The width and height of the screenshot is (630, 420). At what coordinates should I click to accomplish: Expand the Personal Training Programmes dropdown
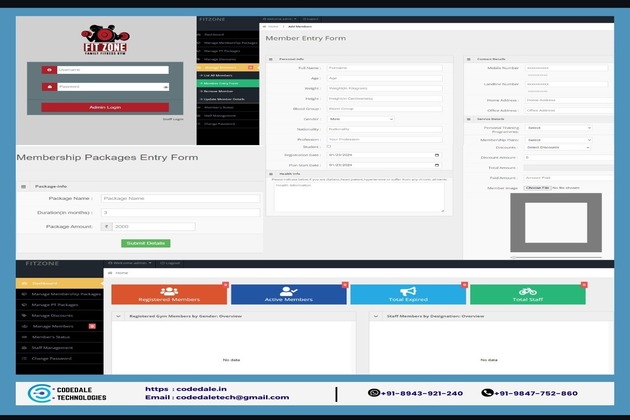(x=558, y=128)
